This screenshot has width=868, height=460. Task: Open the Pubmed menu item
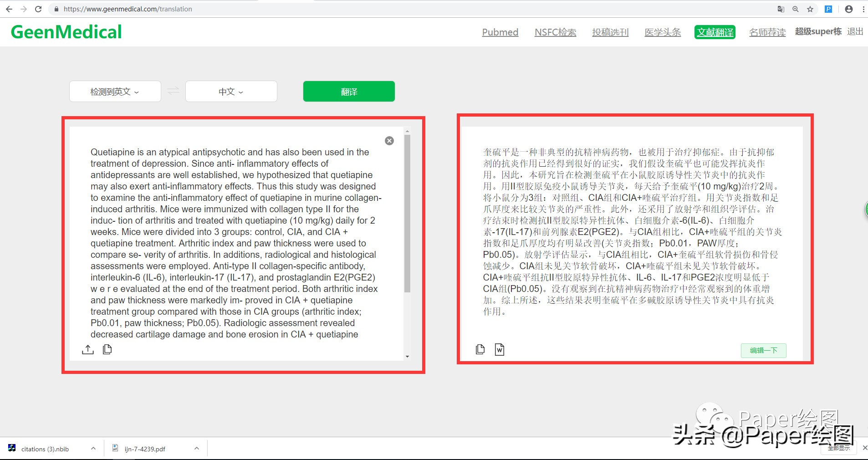coord(500,32)
